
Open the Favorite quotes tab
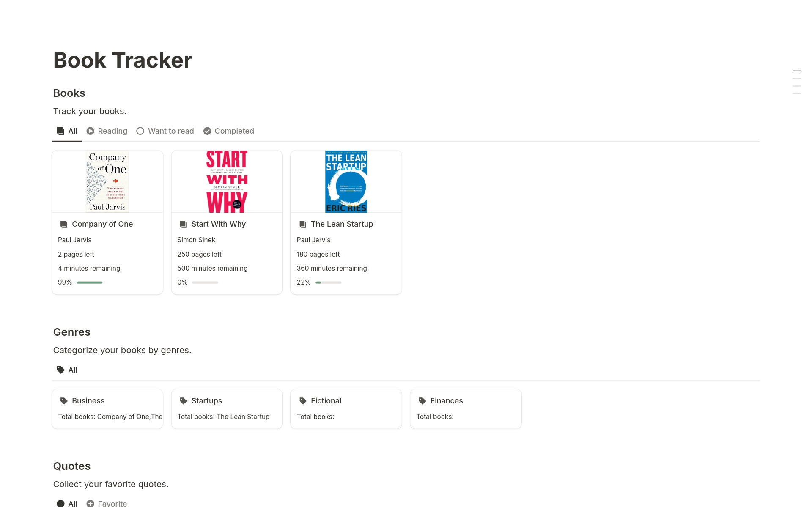pyautogui.click(x=107, y=503)
